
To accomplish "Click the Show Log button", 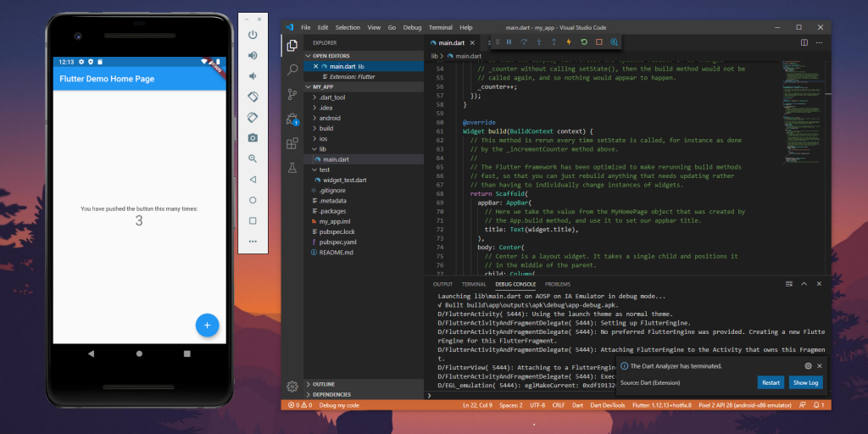I will tap(805, 382).
